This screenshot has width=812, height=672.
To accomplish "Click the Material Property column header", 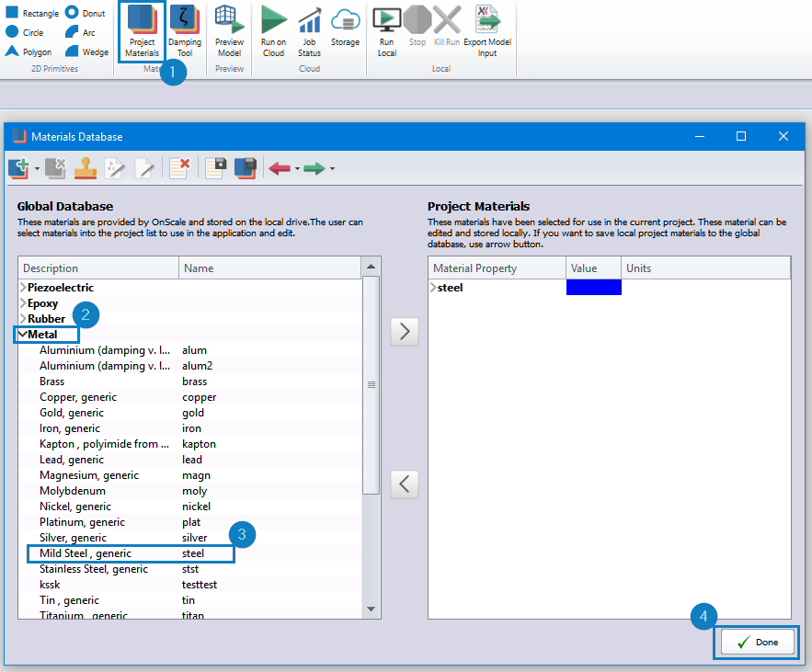I will click(x=497, y=268).
